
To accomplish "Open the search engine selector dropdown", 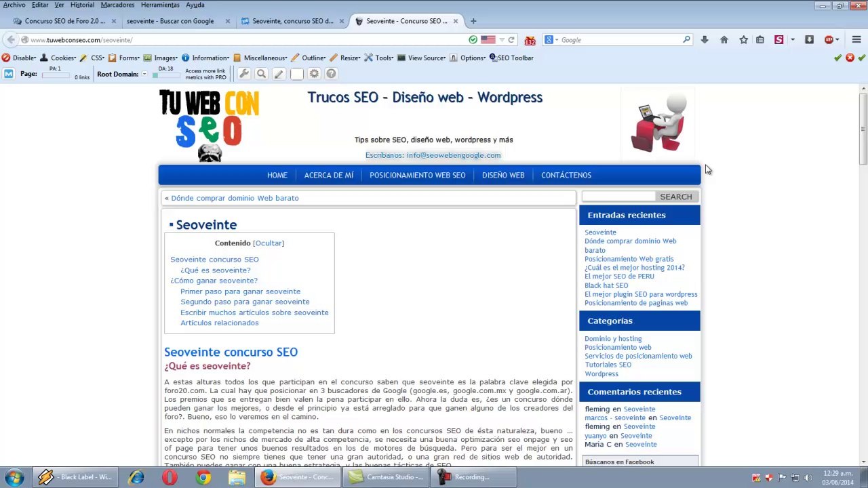I will pos(552,40).
